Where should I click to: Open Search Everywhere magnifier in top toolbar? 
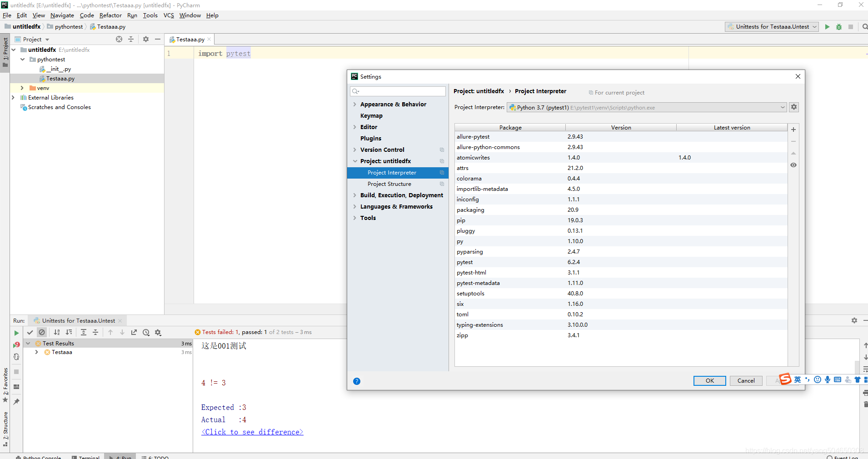(865, 27)
